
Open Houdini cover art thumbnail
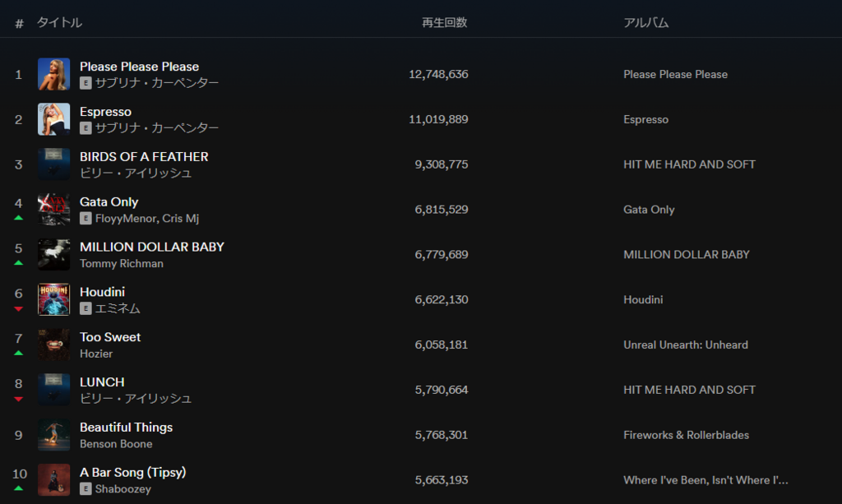click(53, 299)
